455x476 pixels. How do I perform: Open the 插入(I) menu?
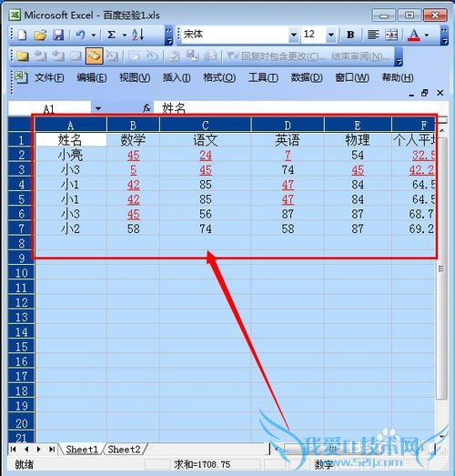(177, 77)
